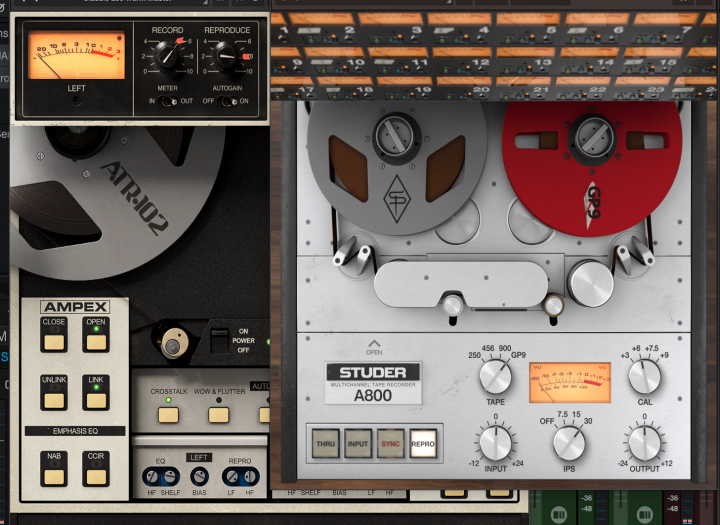This screenshot has width=720, height=525.
Task: Click the Ampex LEFT VU meter
Action: coord(76,56)
